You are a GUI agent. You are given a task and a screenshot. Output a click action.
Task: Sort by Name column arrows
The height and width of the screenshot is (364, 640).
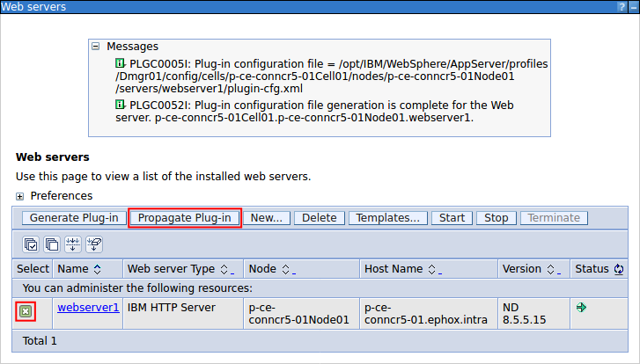[x=97, y=268]
